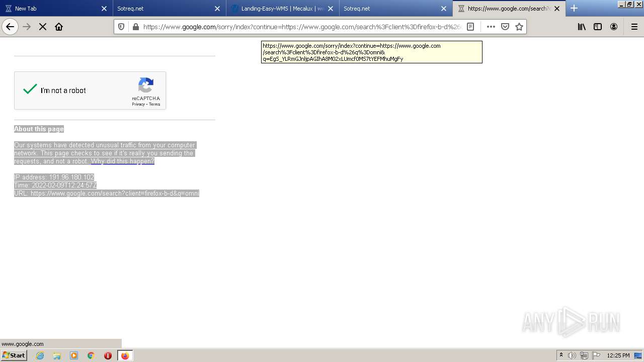Close the first Sotreq.net tab
644x362 pixels.
[217, 9]
